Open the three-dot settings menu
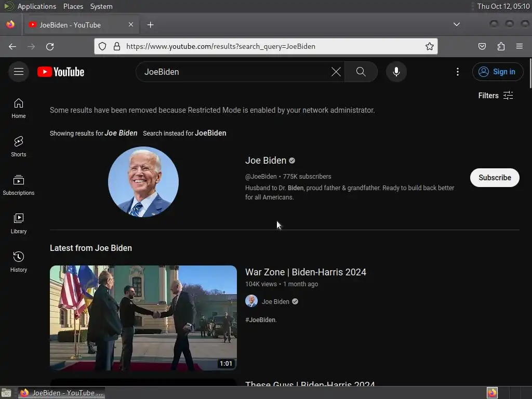The image size is (532, 399). coord(457,72)
